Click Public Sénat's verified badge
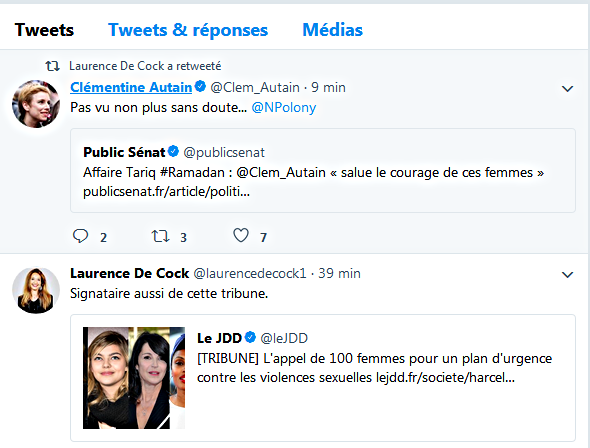 click(173, 151)
